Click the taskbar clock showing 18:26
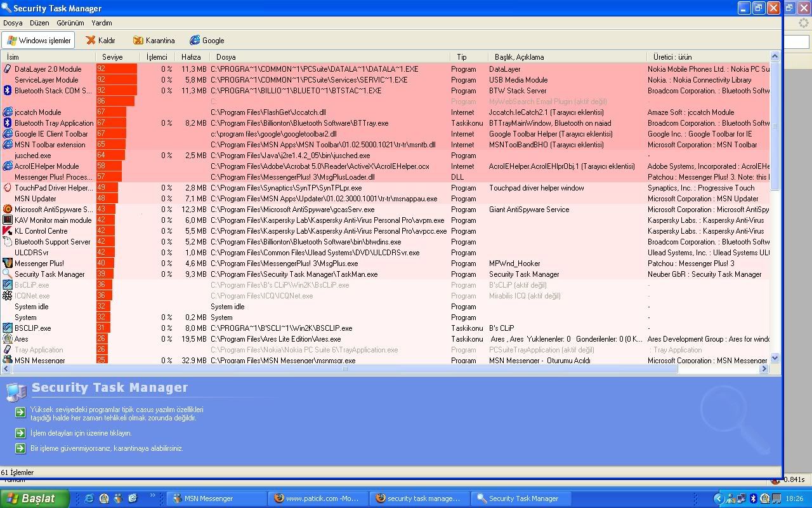 point(794,499)
